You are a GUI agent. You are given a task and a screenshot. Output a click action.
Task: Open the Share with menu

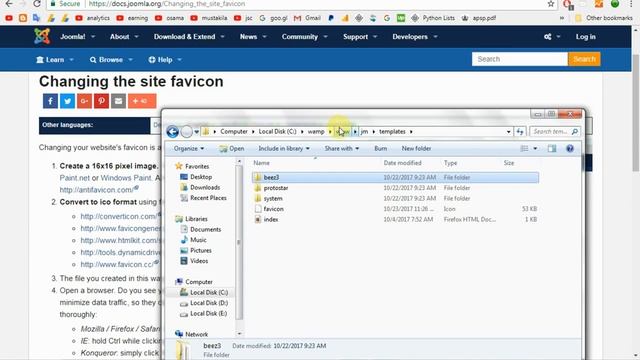(342, 149)
